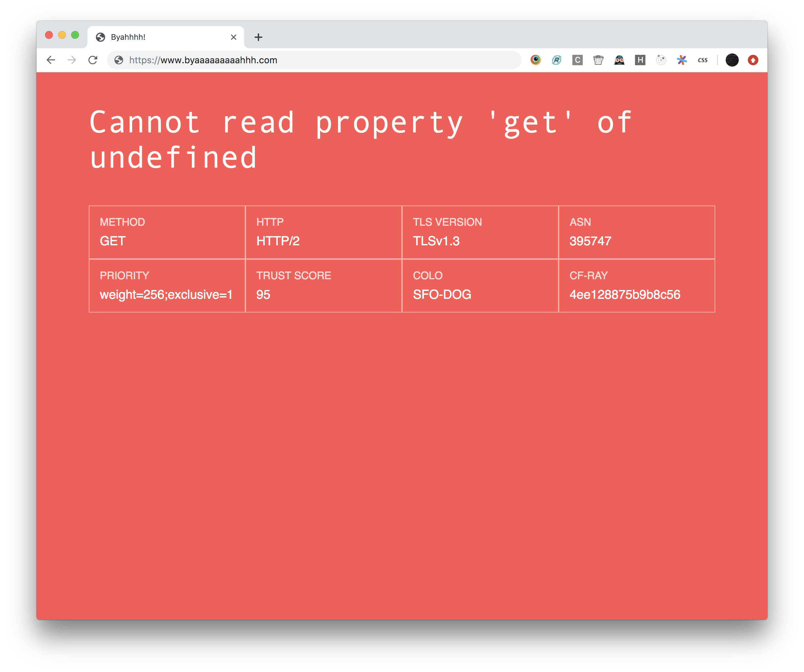Click the browser back navigation arrow
This screenshot has height=672, width=804.
click(x=52, y=60)
